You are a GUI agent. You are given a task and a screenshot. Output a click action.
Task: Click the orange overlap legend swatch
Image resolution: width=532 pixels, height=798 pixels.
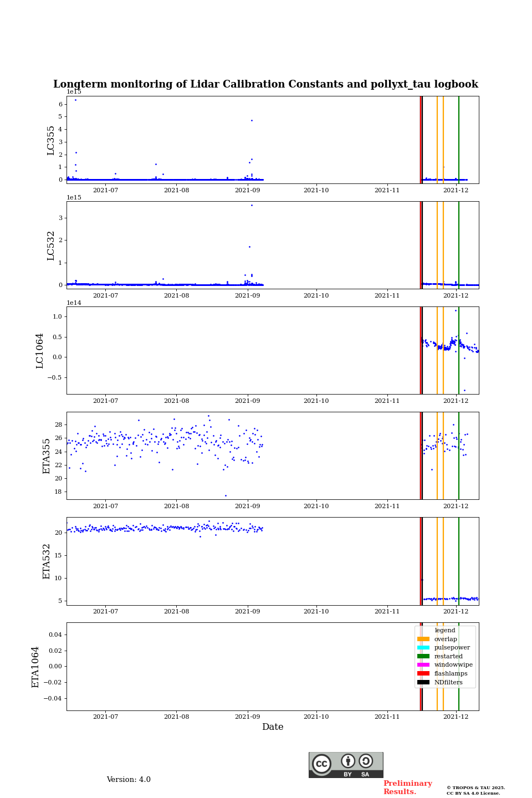[423, 639]
